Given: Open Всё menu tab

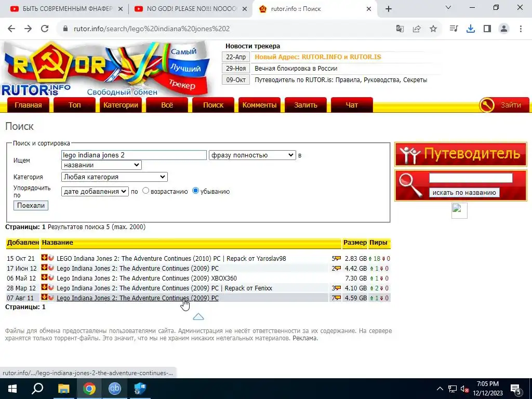Looking at the screenshot, I should point(167,105).
